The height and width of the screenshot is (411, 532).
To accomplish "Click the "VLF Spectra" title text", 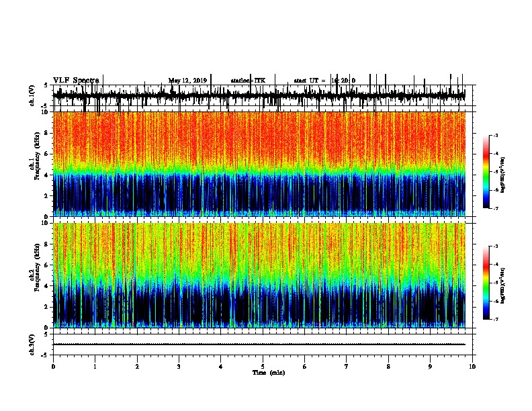I will (x=76, y=80).
